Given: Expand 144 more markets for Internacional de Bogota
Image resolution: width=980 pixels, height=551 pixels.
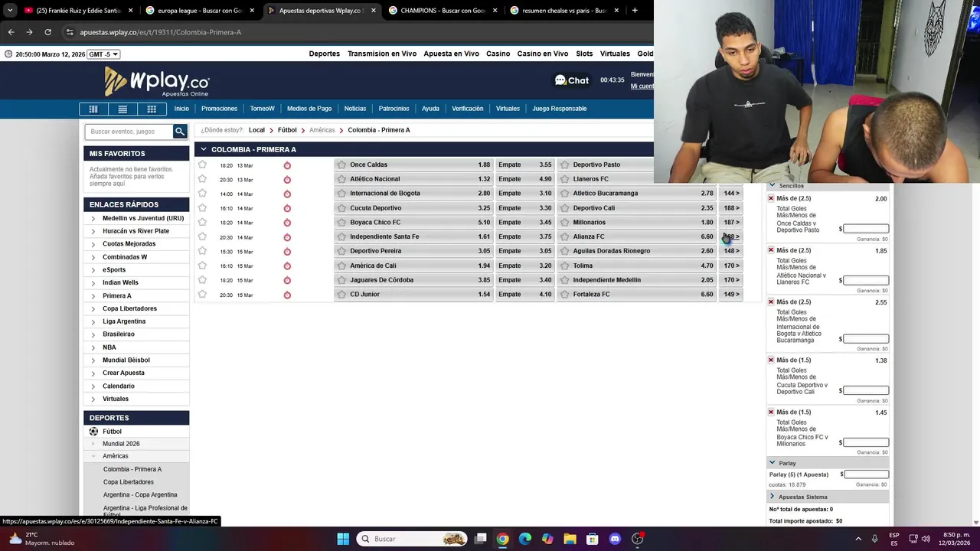Looking at the screenshot, I should pyautogui.click(x=731, y=194).
